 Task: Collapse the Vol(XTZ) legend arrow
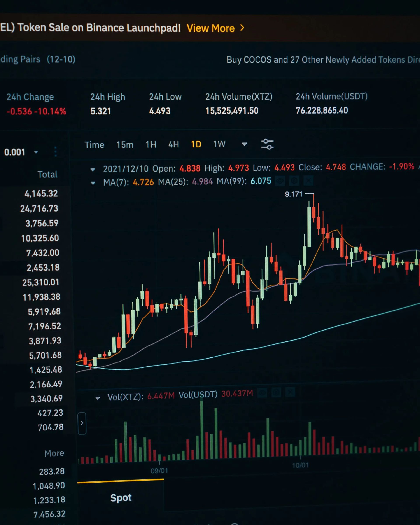[97, 398]
